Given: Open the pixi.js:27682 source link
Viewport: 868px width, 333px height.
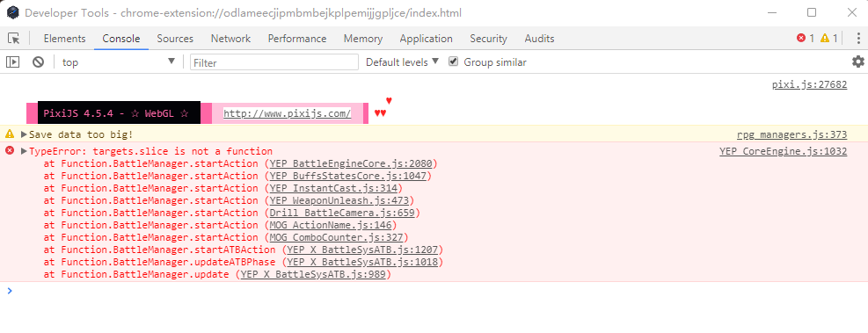Looking at the screenshot, I should tap(809, 84).
